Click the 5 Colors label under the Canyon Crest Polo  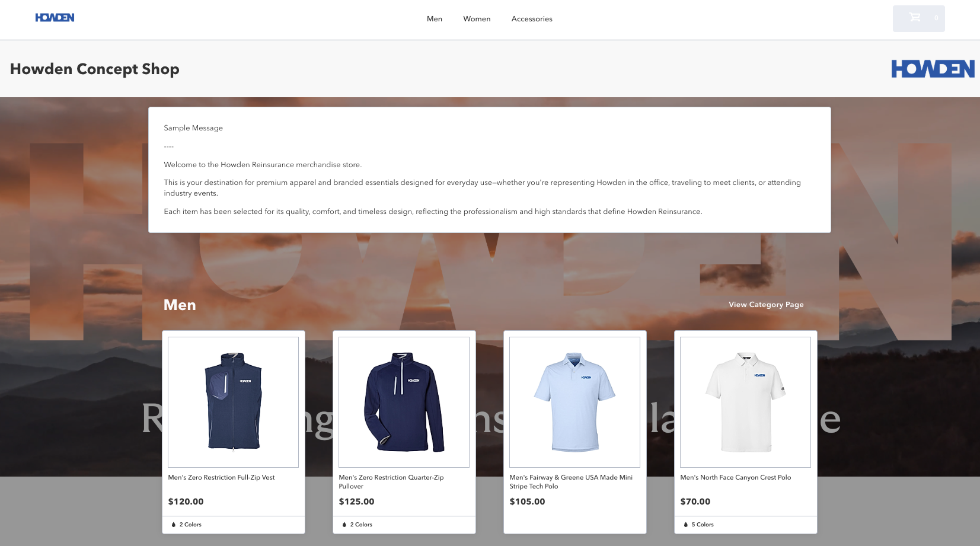pos(703,525)
